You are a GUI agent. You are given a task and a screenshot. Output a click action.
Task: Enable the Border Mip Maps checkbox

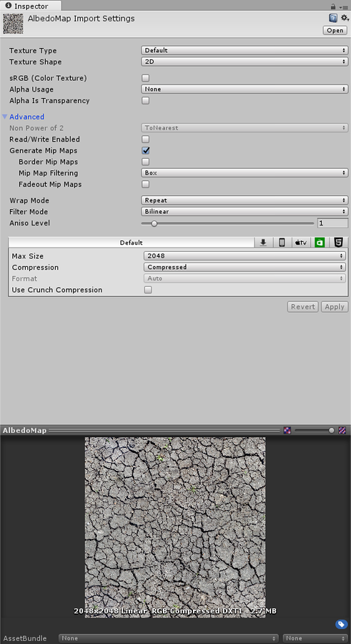pyautogui.click(x=145, y=162)
